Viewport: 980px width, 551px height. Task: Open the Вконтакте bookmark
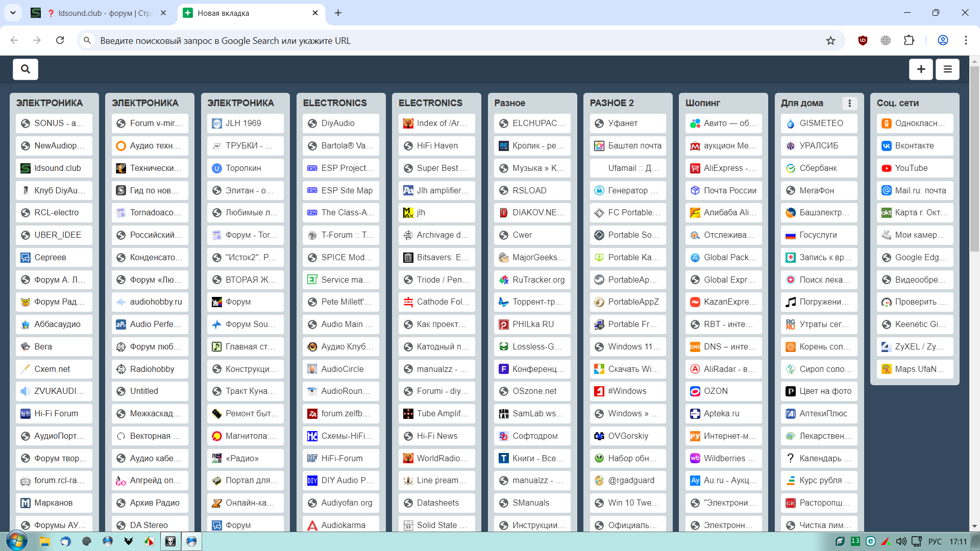pos(915,146)
